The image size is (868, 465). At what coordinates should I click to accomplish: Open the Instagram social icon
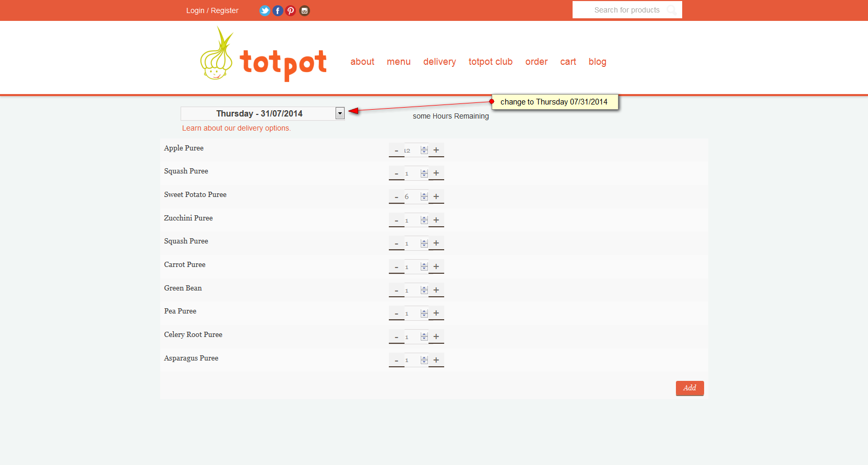click(x=304, y=10)
